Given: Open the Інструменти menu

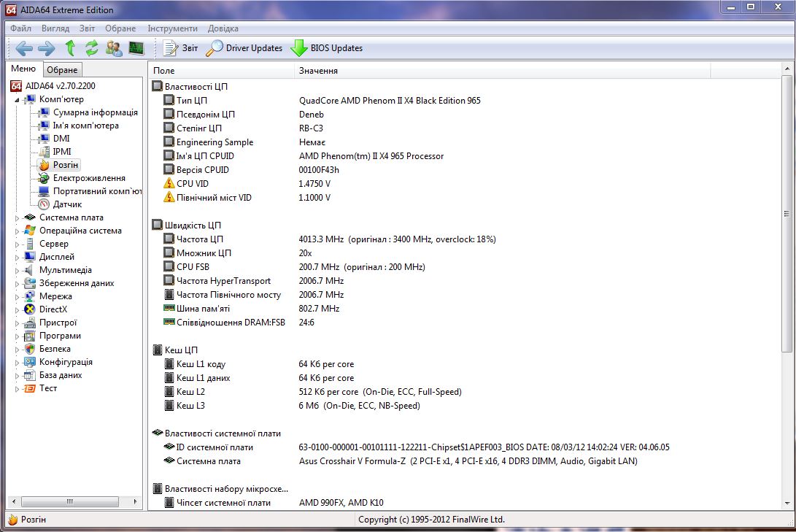Looking at the screenshot, I should pos(173,28).
